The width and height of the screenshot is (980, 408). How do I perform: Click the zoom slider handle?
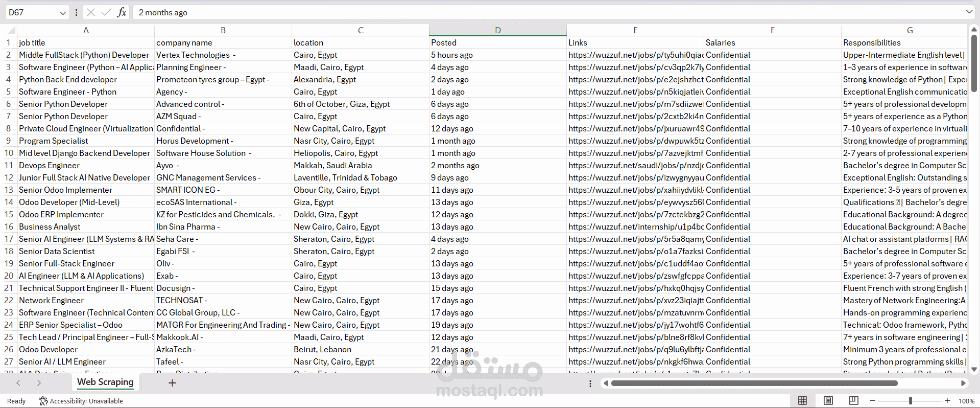[x=911, y=401]
